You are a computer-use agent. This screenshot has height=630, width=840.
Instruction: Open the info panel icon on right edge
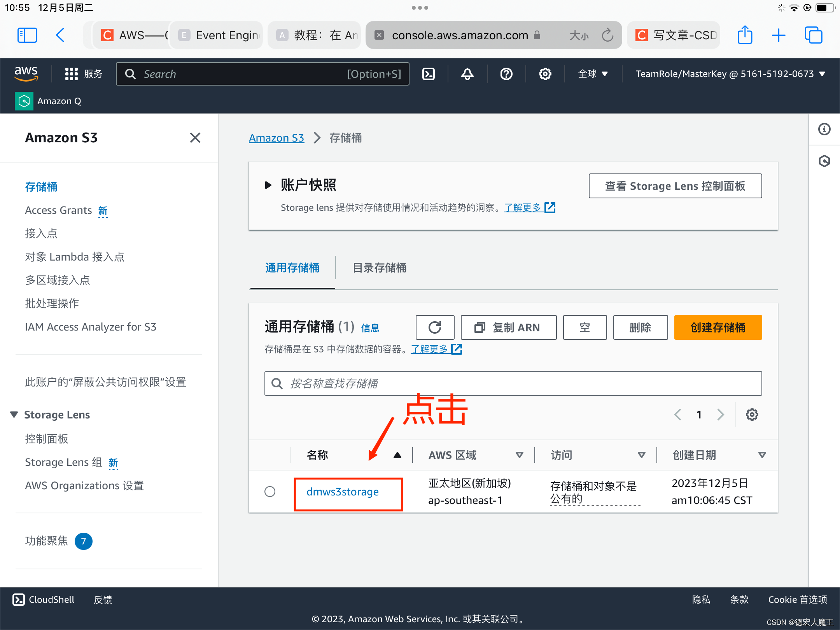pos(824,129)
